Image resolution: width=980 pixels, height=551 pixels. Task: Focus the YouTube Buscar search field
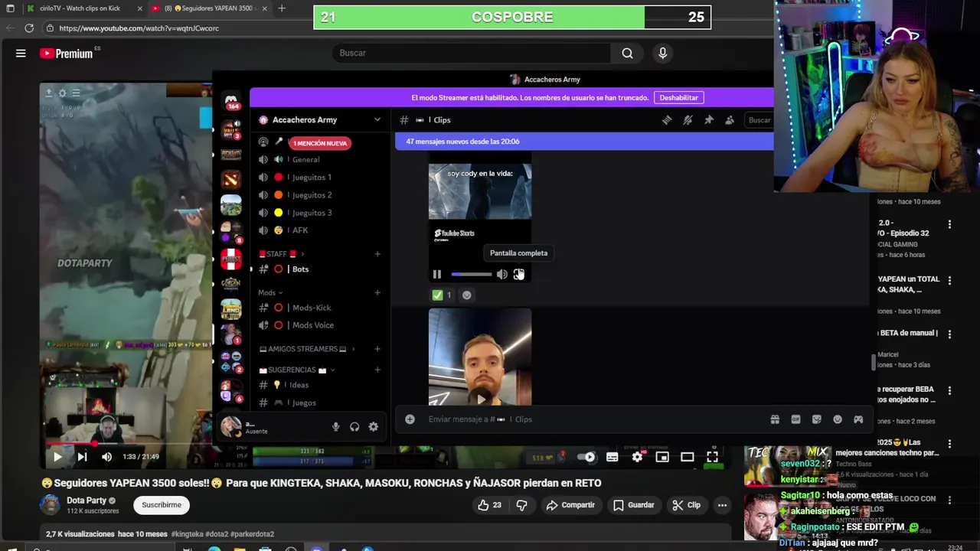point(472,53)
